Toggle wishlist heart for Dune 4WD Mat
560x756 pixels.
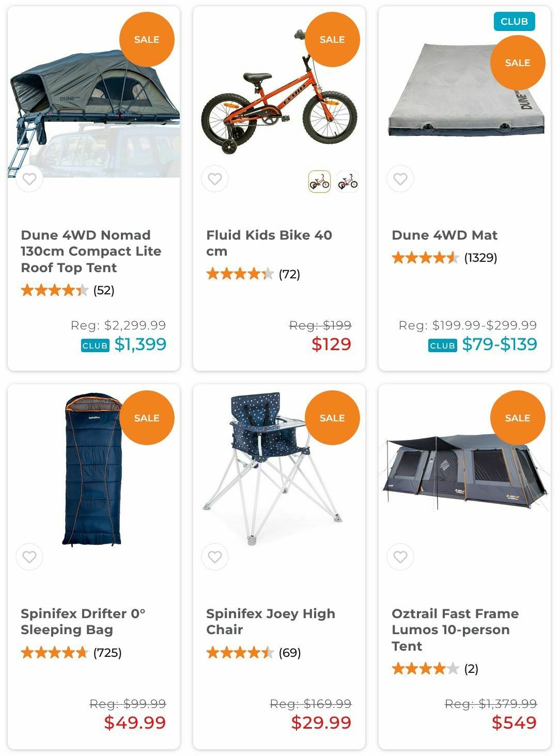[x=400, y=179]
